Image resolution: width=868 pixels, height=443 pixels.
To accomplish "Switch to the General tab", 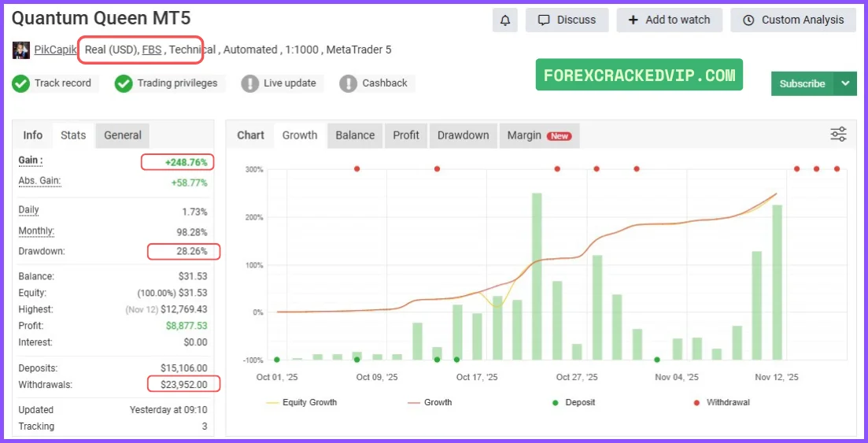I will tap(123, 135).
